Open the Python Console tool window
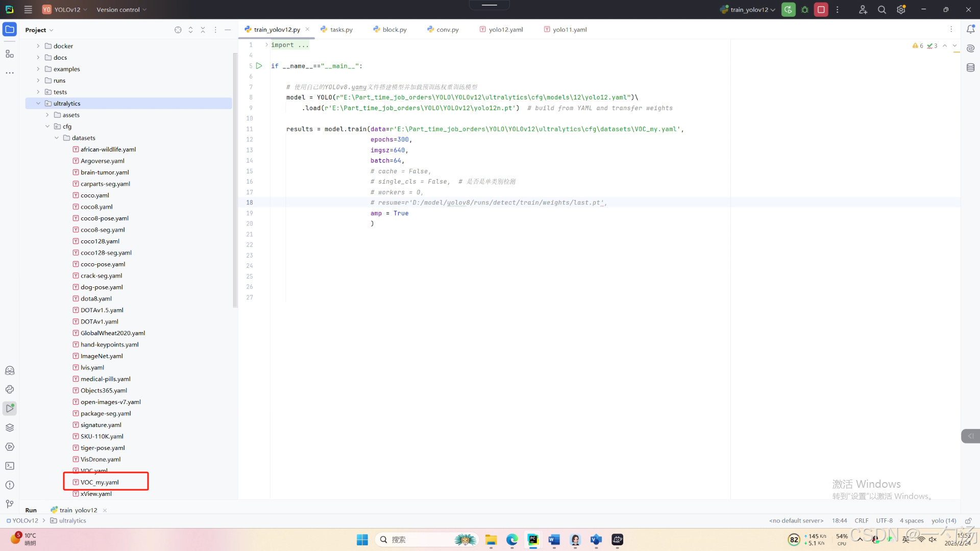 point(10,389)
